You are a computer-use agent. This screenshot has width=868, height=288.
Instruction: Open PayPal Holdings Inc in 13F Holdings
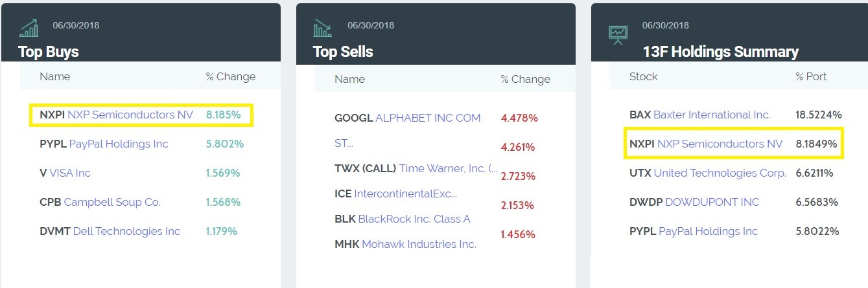tap(708, 231)
